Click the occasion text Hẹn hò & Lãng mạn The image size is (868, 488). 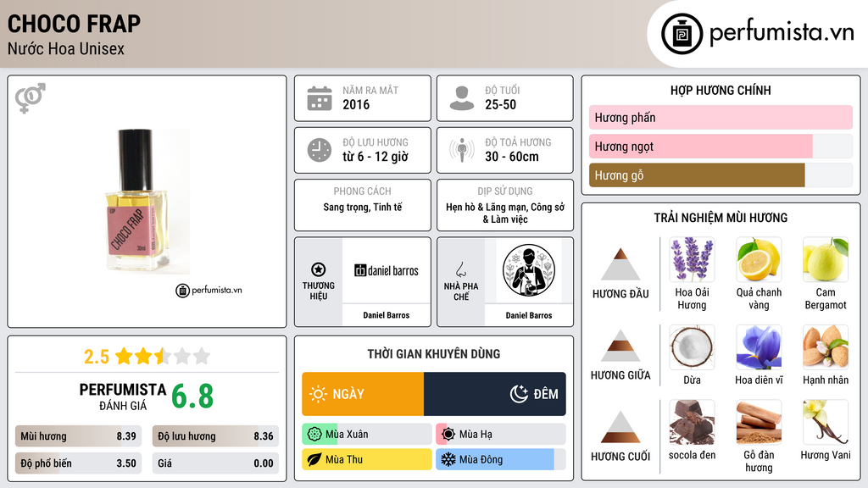(x=486, y=208)
